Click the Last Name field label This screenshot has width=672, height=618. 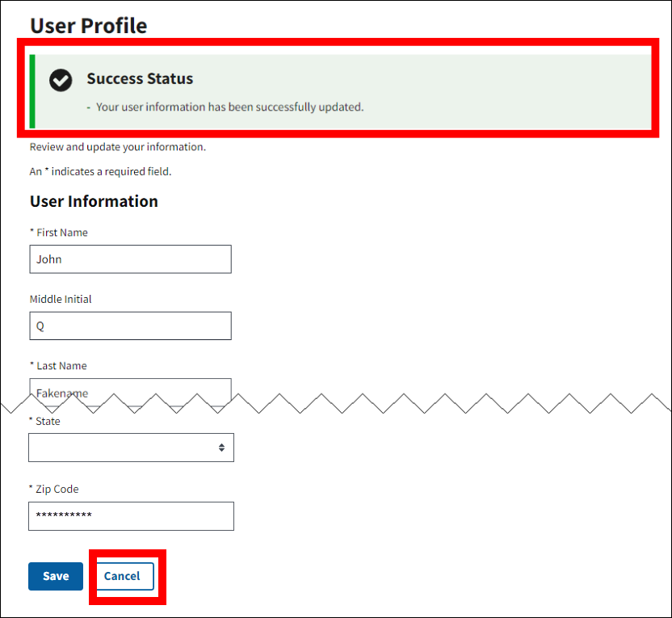click(x=58, y=366)
